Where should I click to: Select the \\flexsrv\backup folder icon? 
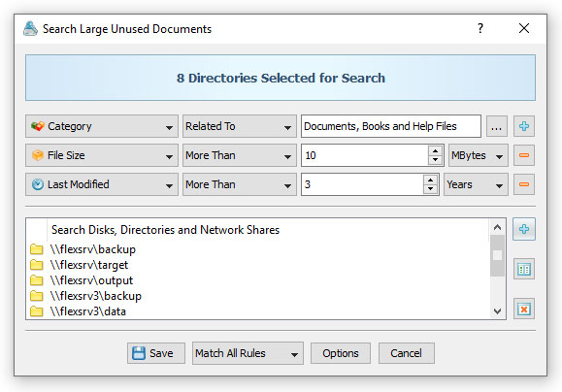[x=36, y=249]
